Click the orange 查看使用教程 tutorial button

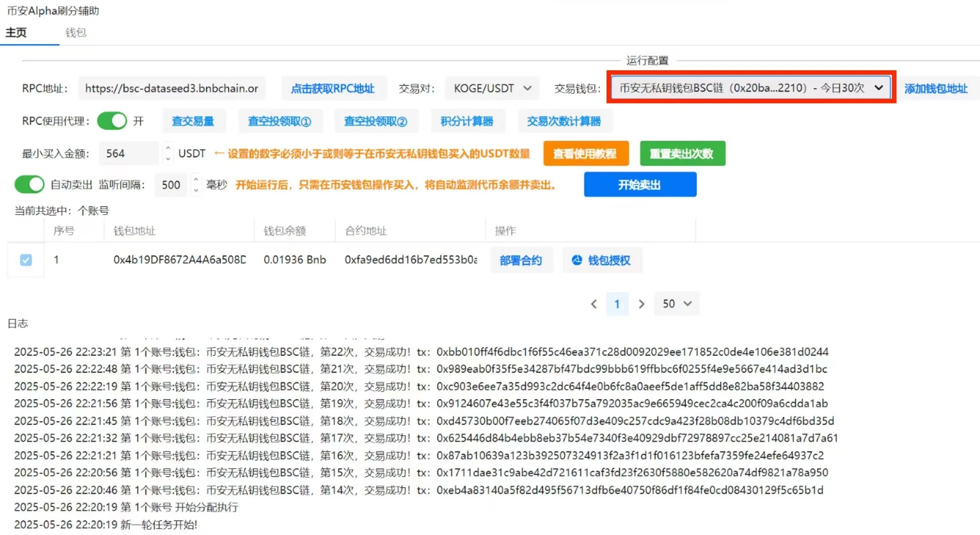tap(586, 153)
